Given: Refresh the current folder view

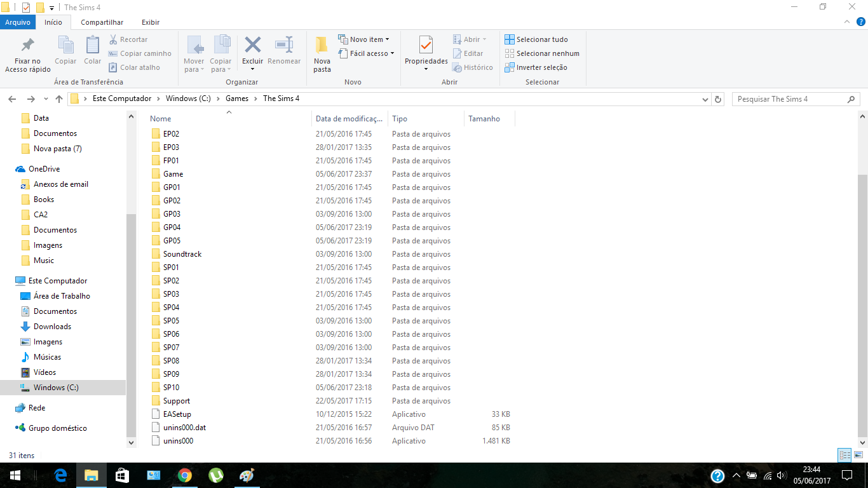Looking at the screenshot, I should tap(718, 99).
